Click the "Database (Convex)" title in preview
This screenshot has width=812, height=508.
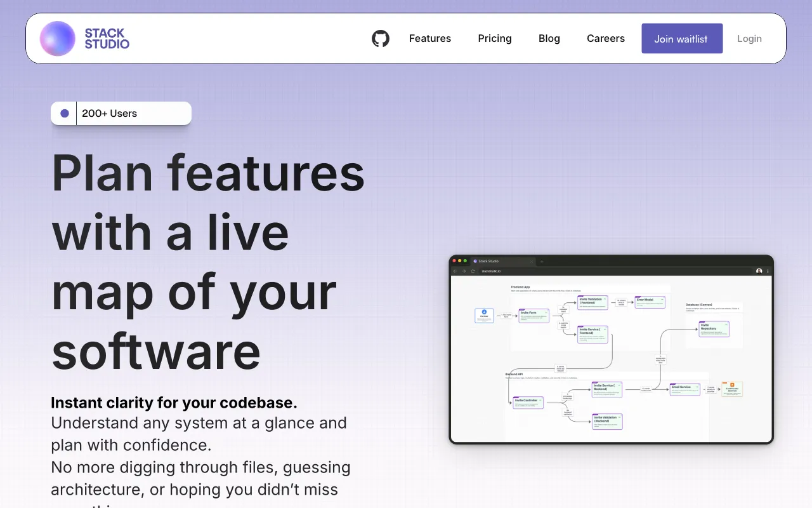coord(699,305)
